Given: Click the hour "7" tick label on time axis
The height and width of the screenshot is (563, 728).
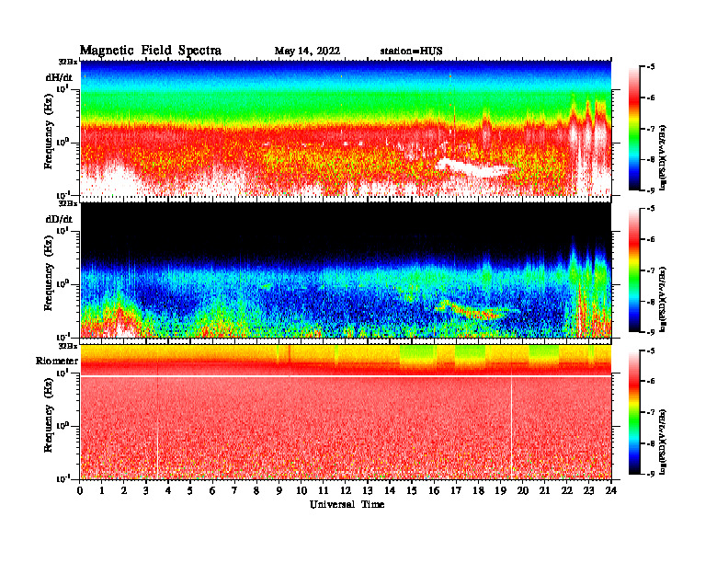Looking at the screenshot, I should tap(234, 490).
